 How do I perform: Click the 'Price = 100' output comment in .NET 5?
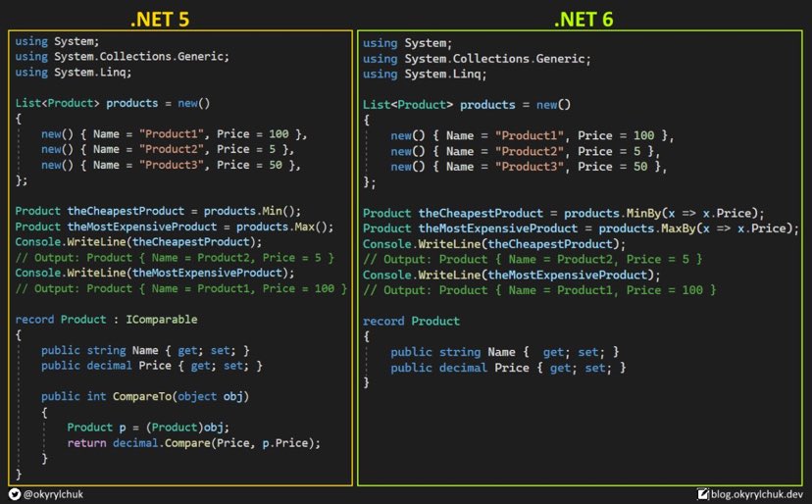[x=181, y=288]
